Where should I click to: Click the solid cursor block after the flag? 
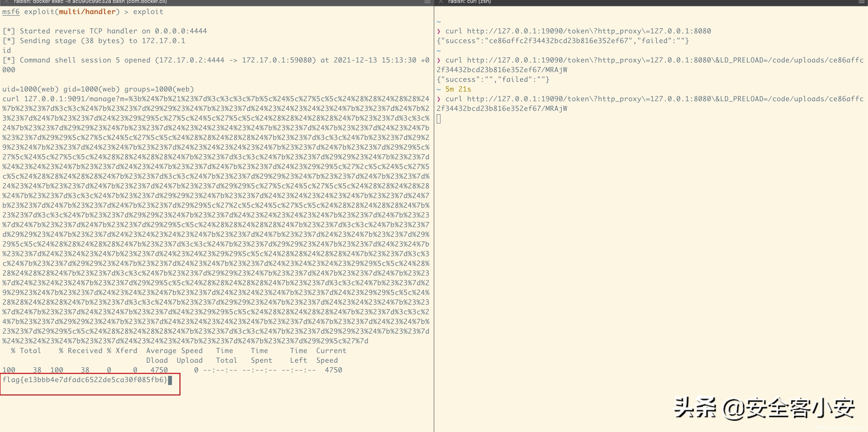(170, 380)
